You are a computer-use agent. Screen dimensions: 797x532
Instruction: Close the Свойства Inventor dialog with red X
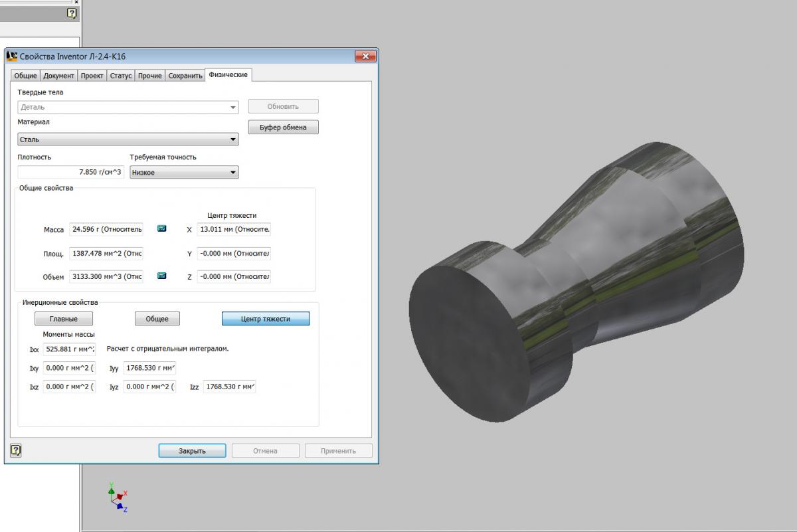click(x=365, y=56)
